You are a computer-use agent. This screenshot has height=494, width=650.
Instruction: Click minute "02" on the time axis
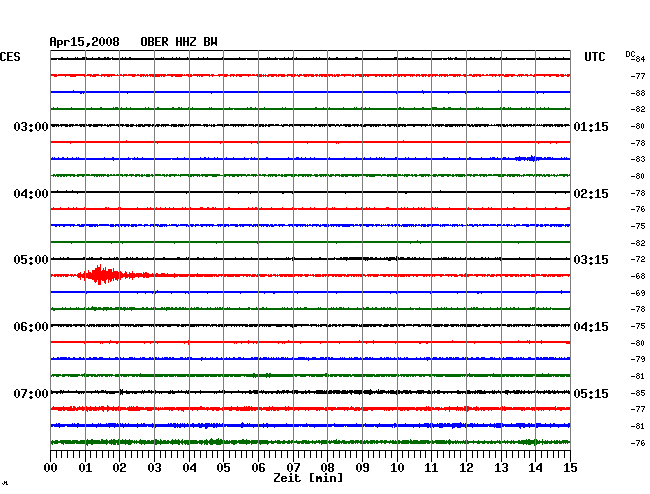click(119, 468)
